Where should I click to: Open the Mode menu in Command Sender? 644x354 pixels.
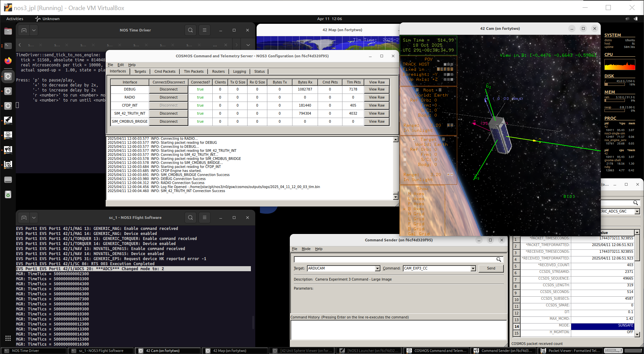tap(306, 249)
